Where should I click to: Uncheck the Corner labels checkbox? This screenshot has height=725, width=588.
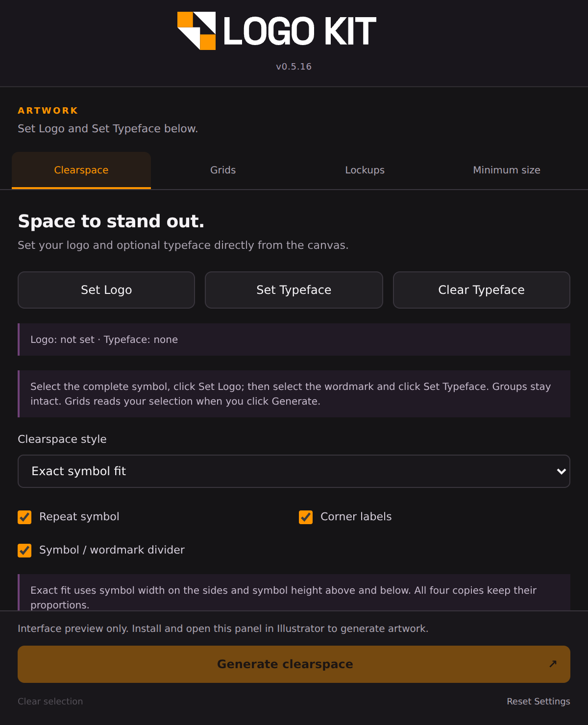[306, 517]
